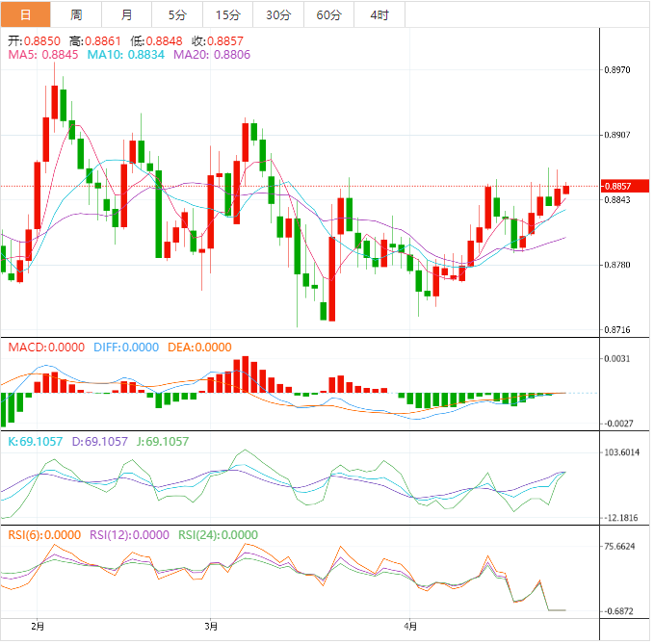Image resolution: width=654 pixels, height=644 pixels.
Task: Open the 60分 interval tab
Action: 328,15
